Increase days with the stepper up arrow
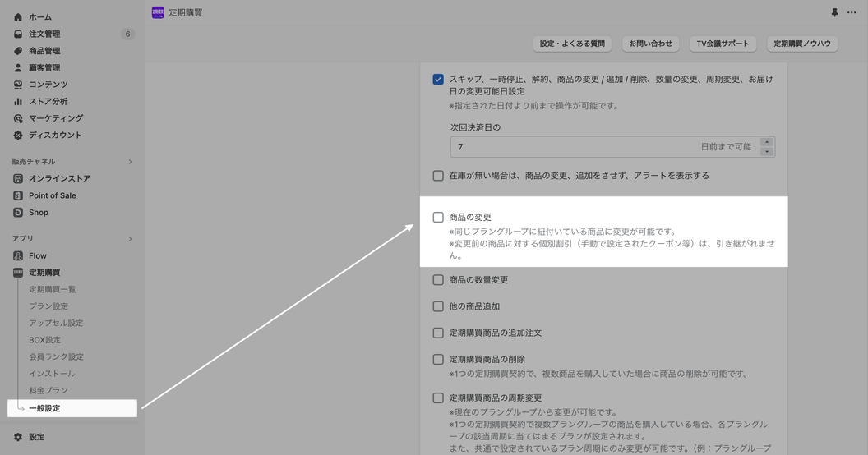 pos(767,142)
